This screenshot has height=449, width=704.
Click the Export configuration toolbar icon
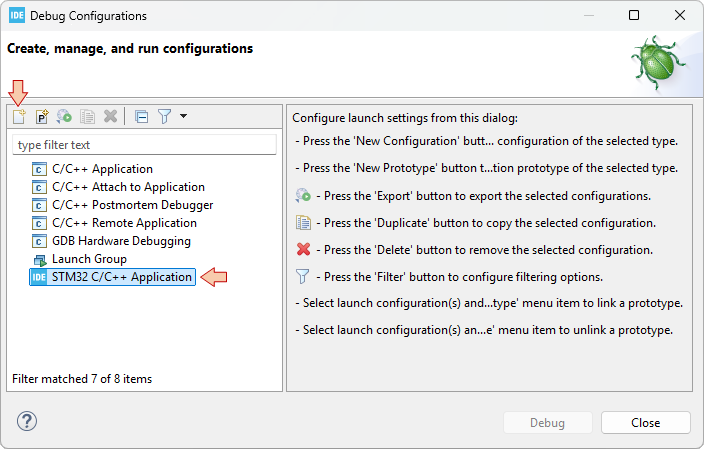64,116
